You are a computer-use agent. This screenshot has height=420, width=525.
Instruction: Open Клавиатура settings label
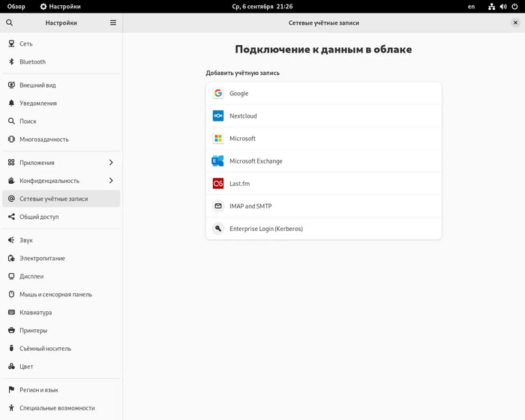[36, 313]
